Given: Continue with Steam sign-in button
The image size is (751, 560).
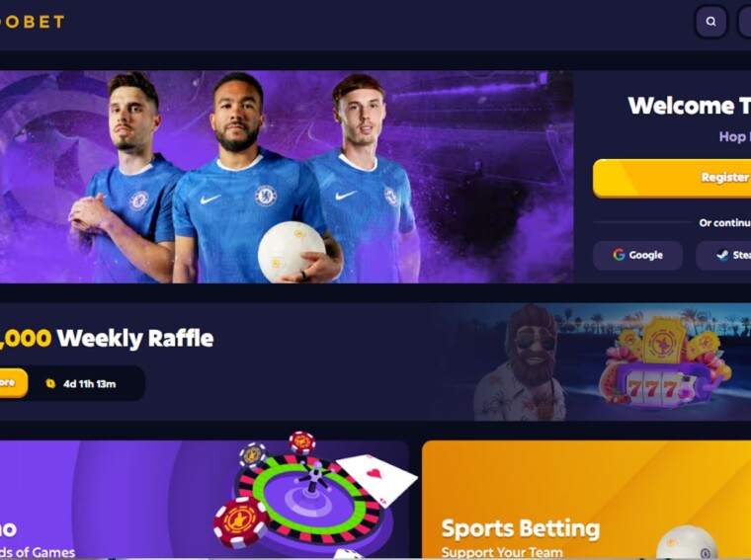Looking at the screenshot, I should (723, 255).
